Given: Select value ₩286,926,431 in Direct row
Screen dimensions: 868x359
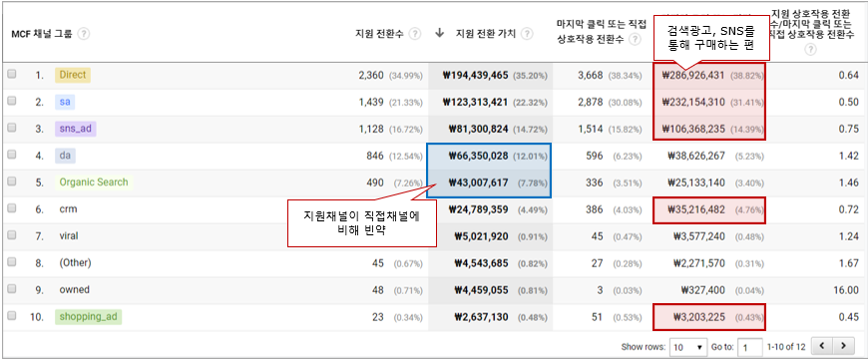Looking at the screenshot, I should click(693, 75).
